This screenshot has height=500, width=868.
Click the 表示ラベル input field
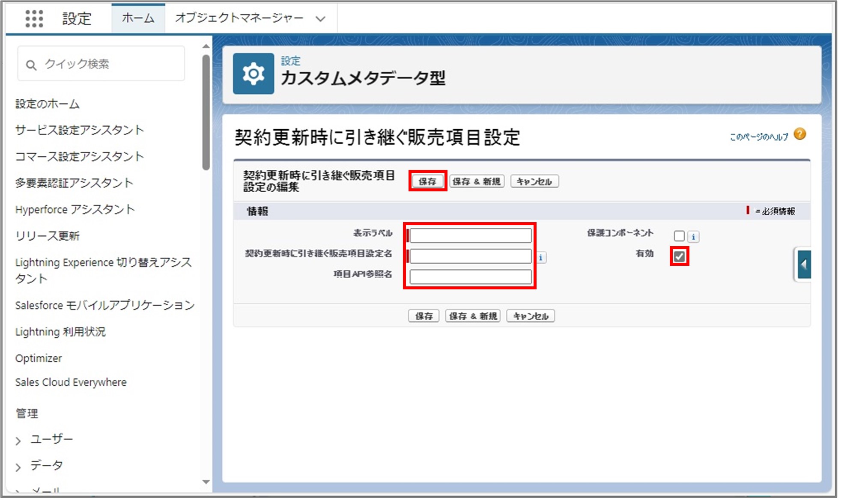pos(470,234)
